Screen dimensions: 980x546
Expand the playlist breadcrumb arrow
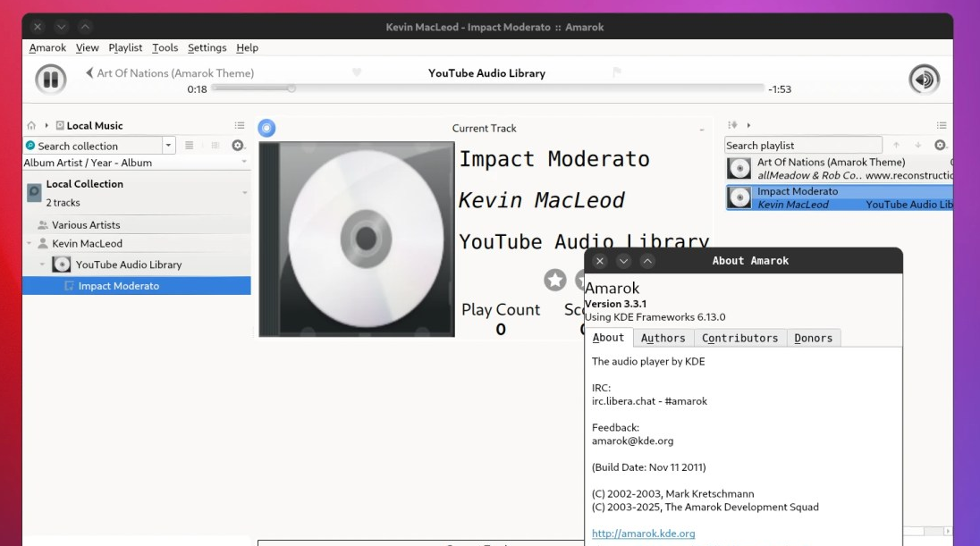tap(748, 125)
